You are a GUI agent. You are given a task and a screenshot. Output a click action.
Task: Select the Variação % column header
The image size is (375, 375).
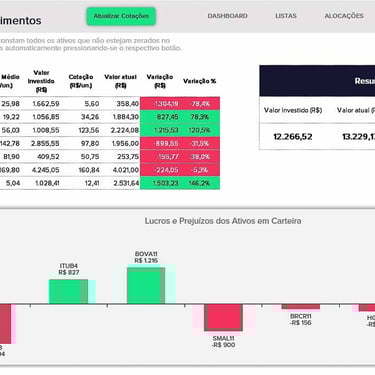(x=199, y=81)
